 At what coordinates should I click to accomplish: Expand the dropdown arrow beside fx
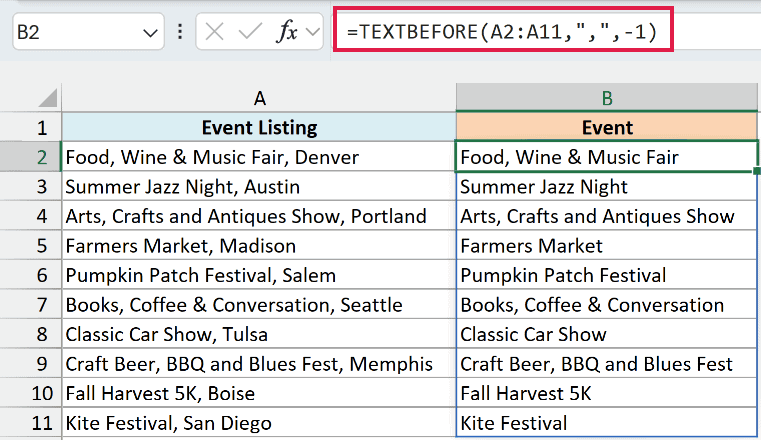313,33
